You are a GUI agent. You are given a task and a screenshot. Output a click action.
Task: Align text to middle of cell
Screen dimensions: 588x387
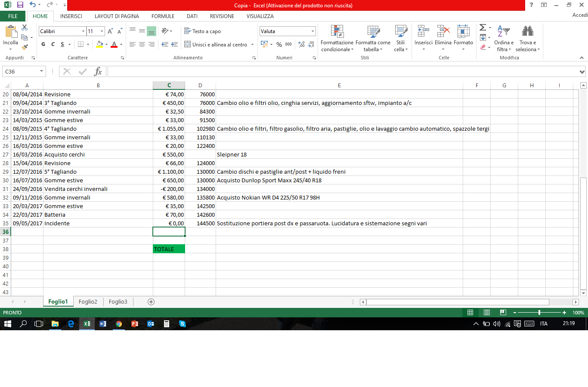142,31
